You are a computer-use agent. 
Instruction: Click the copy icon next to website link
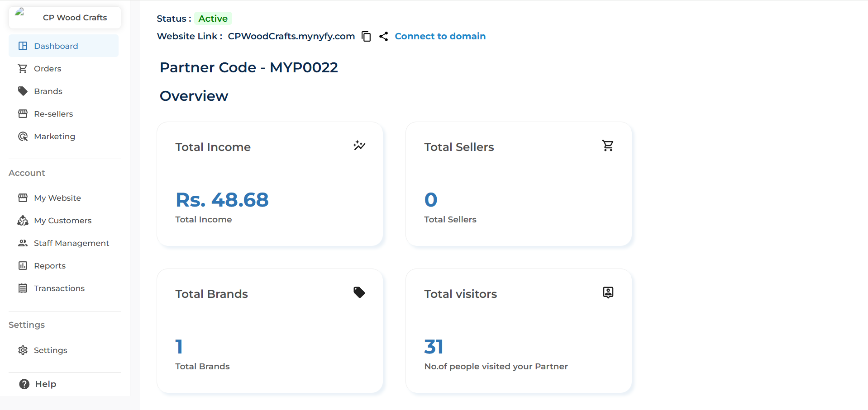click(366, 36)
